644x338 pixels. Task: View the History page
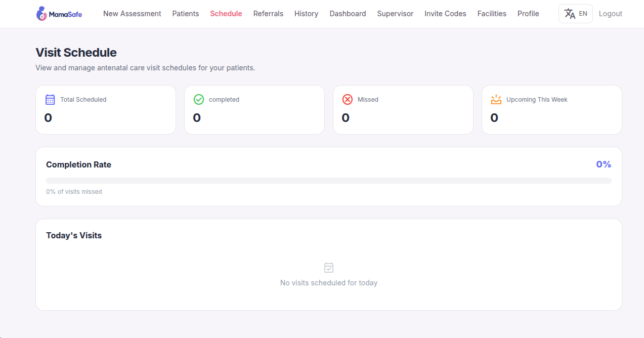(307, 14)
